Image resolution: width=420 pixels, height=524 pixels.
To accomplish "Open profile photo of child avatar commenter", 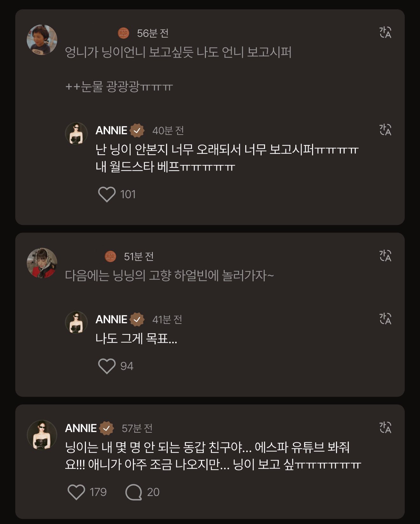I will (42, 40).
